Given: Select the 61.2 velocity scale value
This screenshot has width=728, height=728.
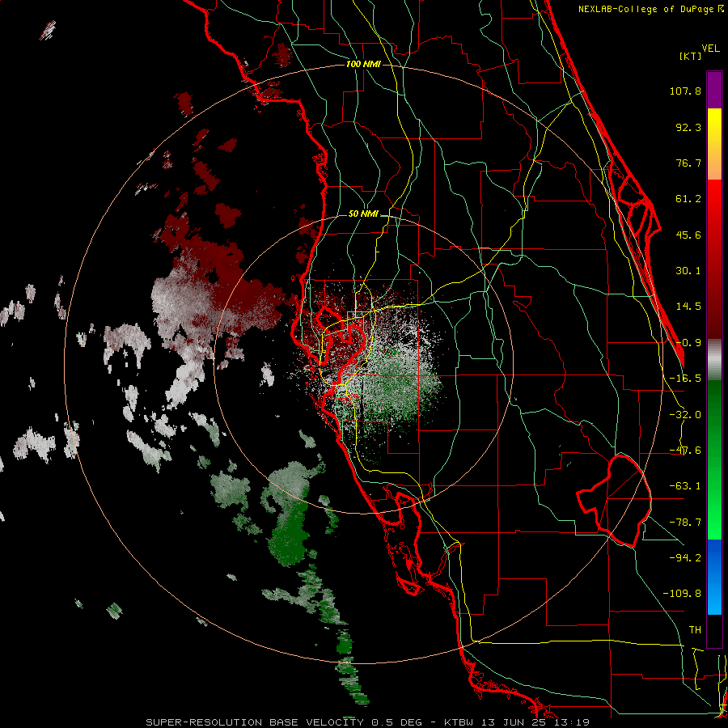Looking at the screenshot, I should point(688,199).
